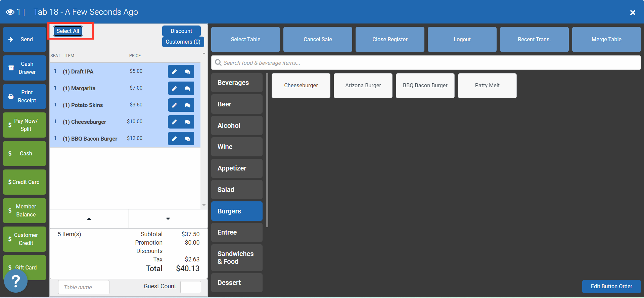Select the Burgers category
Screen dimensions: 644x298
click(237, 211)
